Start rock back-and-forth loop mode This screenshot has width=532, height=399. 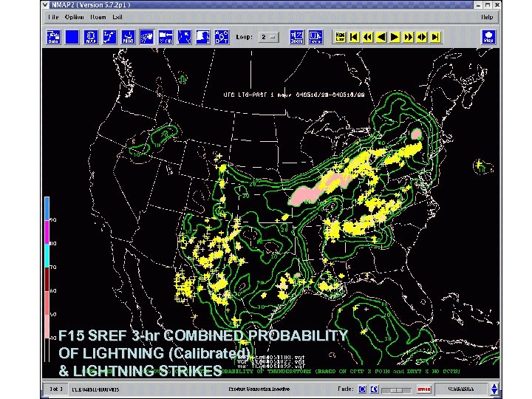tap(422, 37)
